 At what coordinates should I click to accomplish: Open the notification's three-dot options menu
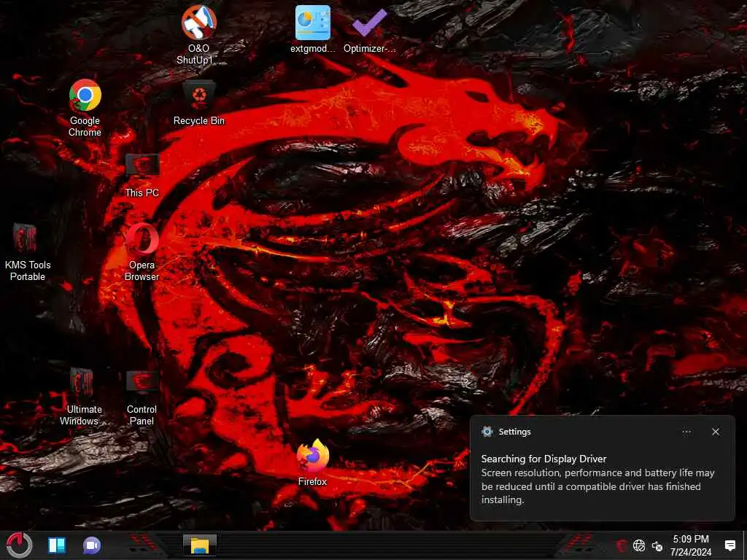click(686, 432)
